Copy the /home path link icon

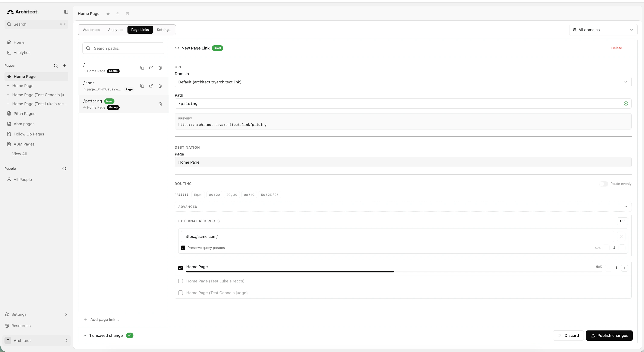pos(142,86)
